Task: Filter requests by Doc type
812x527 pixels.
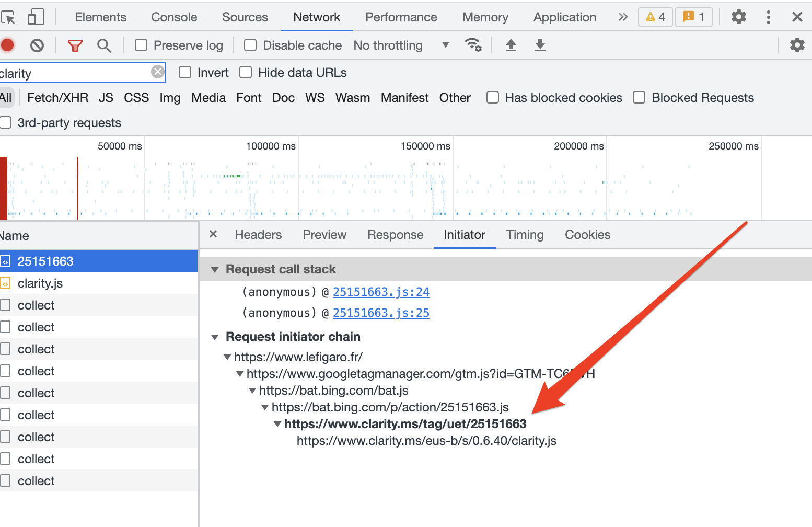Action: (x=283, y=98)
